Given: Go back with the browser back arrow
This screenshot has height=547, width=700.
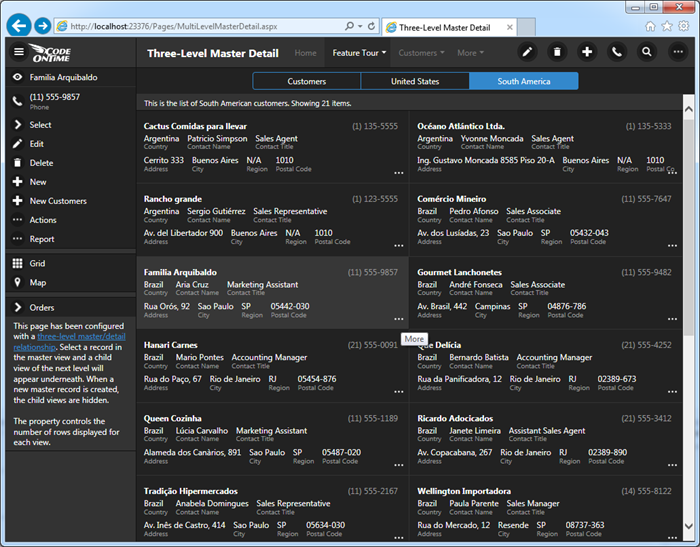Looking at the screenshot, I should coord(17,25).
